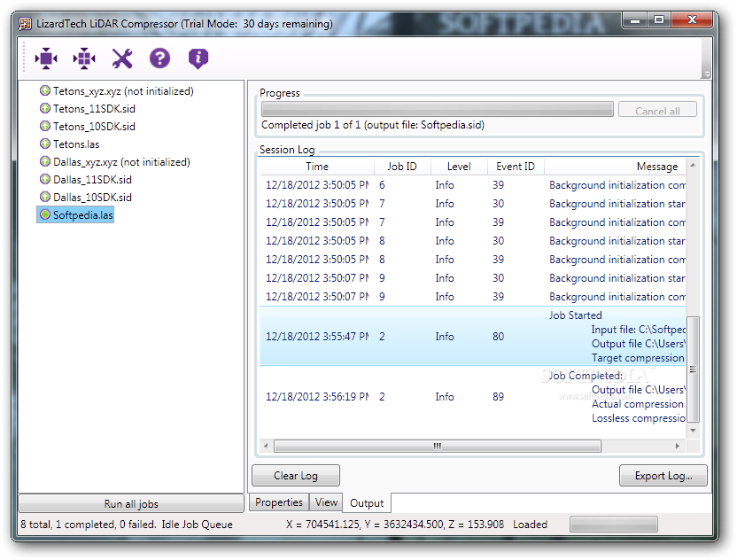Click the session log scroll up arrow
737x560 pixels.
[693, 166]
